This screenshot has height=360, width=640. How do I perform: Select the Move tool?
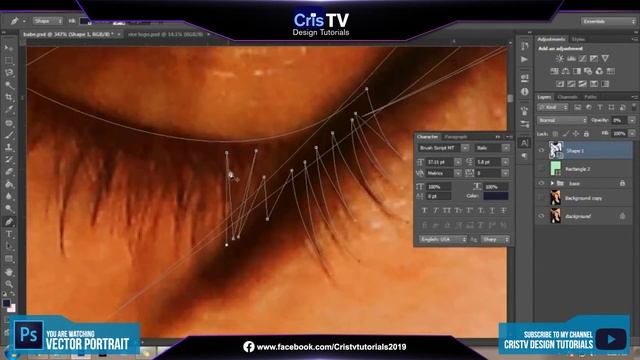(x=9, y=49)
